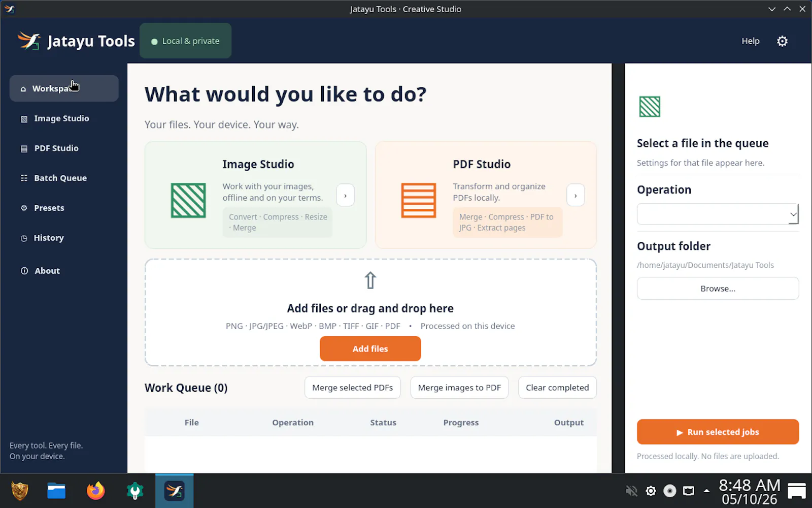Open History in sidebar
The image size is (812, 508).
(x=64, y=238)
